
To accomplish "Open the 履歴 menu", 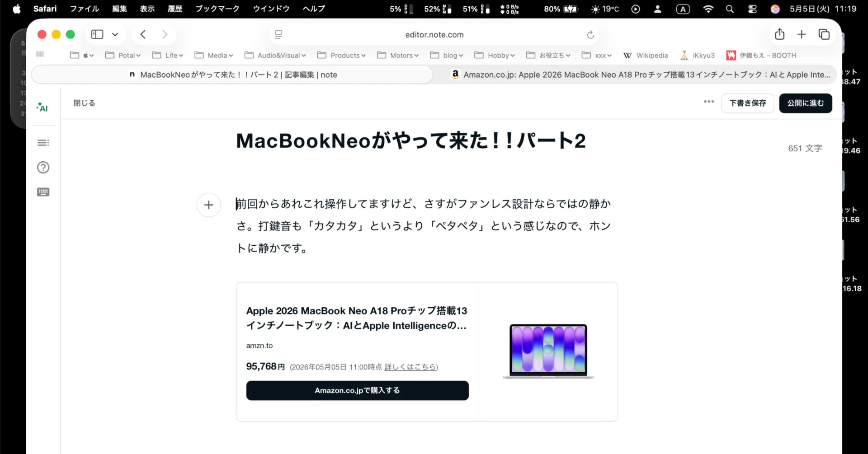I will (175, 9).
